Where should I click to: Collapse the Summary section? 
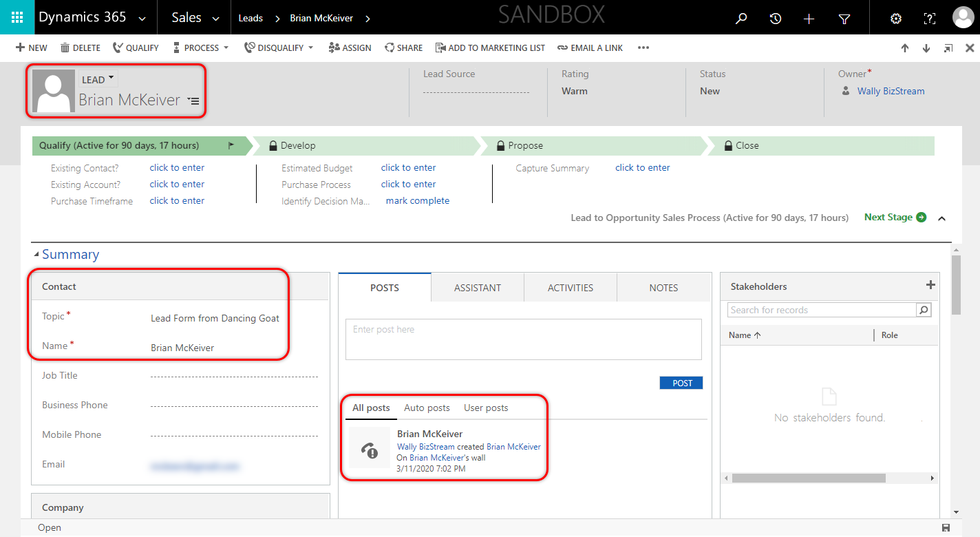[36, 255]
